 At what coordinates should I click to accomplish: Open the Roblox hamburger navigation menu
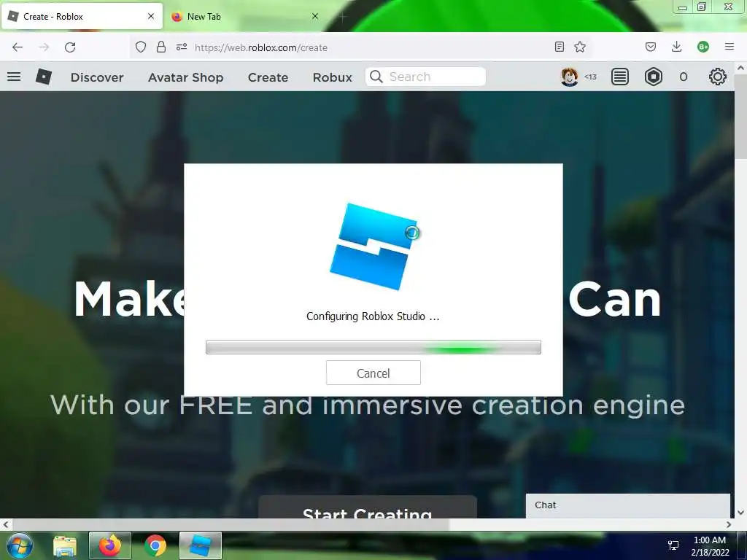click(x=14, y=77)
